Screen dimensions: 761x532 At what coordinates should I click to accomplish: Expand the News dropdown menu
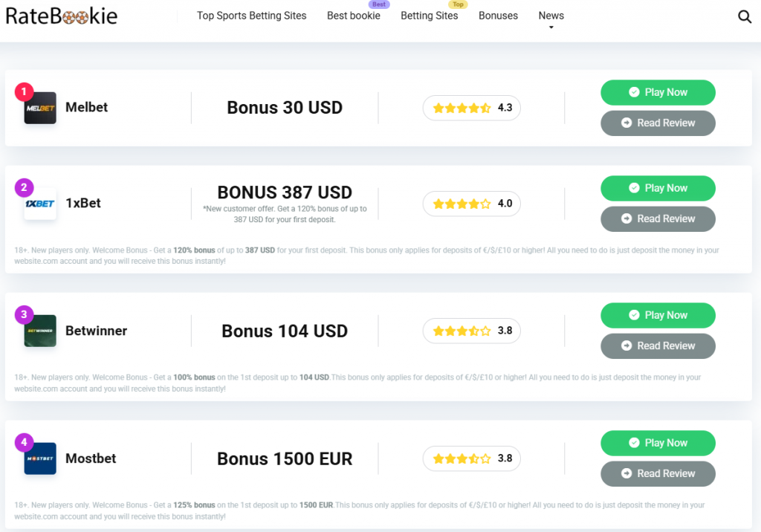(x=551, y=16)
